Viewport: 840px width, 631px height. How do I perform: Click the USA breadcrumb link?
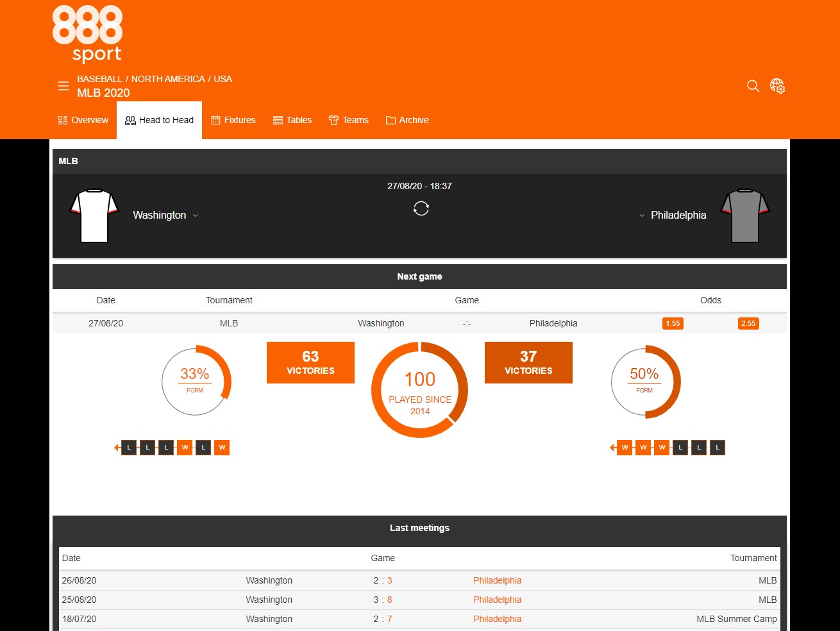[223, 79]
